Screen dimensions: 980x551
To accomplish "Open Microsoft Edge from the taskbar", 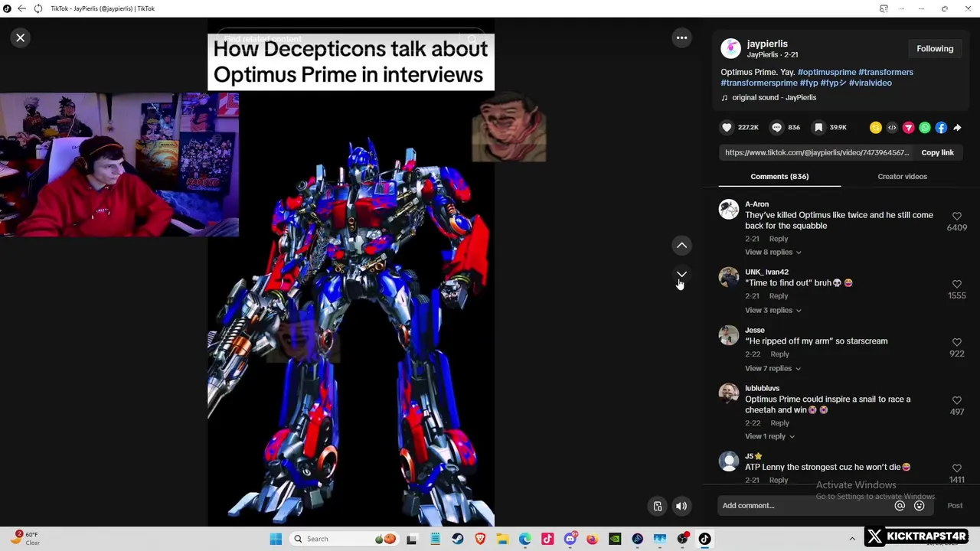I will pyautogui.click(x=525, y=539).
